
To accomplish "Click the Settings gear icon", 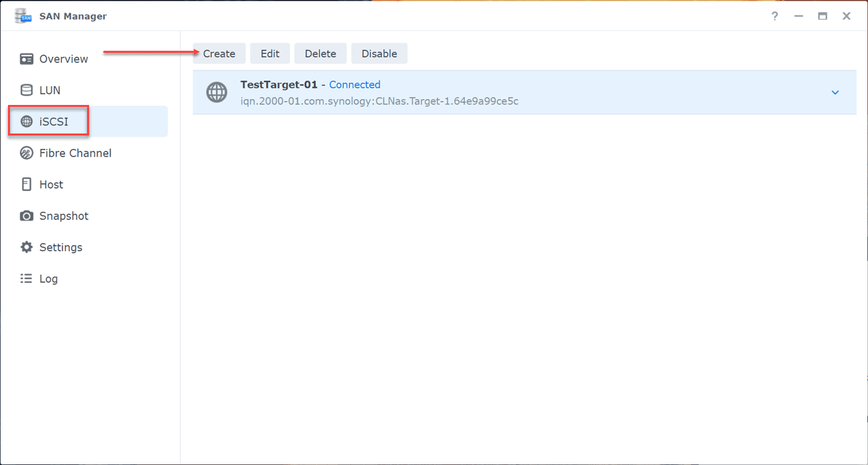I will [x=26, y=246].
